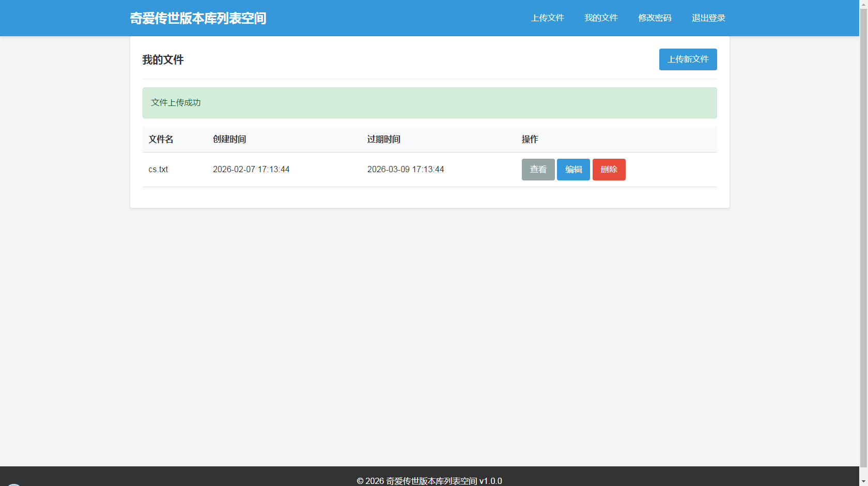The height and width of the screenshot is (486, 868).
Task: Go to 我的文件 in the navigation bar
Action: pos(601,18)
